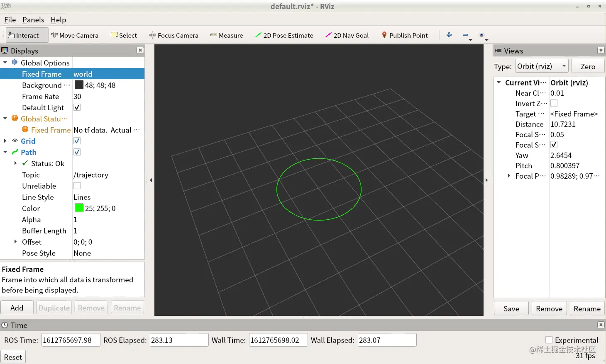Collapse the Current View tree

coord(498,83)
